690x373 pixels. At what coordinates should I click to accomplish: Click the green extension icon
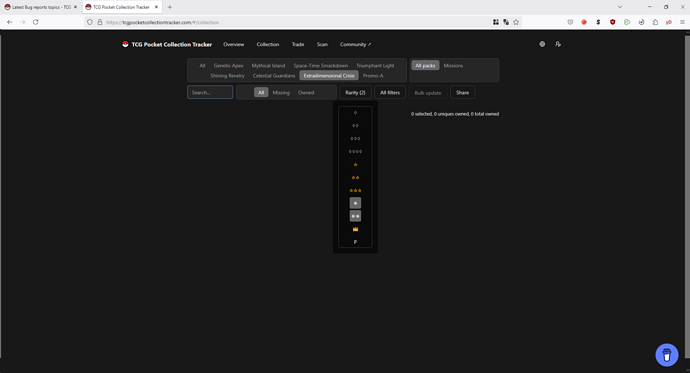click(627, 22)
